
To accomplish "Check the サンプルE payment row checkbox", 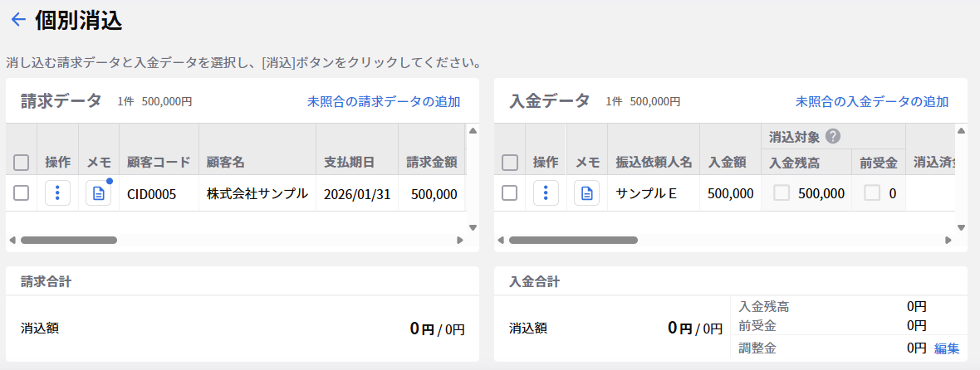I will coord(510,193).
